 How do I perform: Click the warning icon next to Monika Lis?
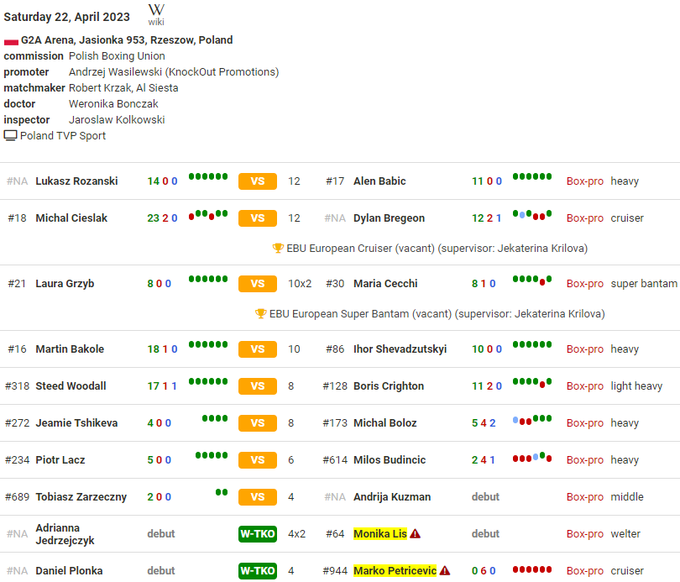point(415,534)
